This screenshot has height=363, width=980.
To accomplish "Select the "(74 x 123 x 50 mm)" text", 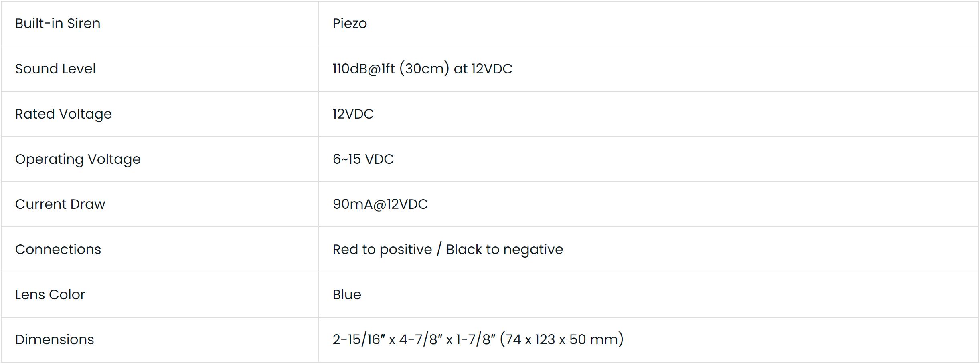I will [x=561, y=340].
